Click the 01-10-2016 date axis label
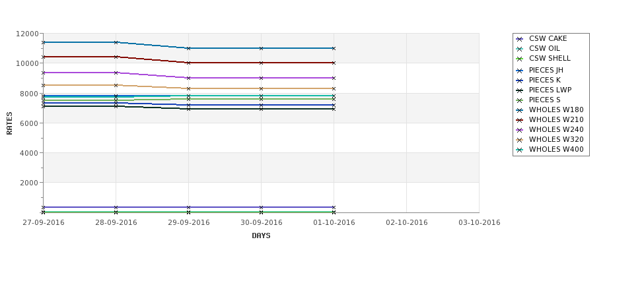The image size is (644, 283). pos(334,223)
